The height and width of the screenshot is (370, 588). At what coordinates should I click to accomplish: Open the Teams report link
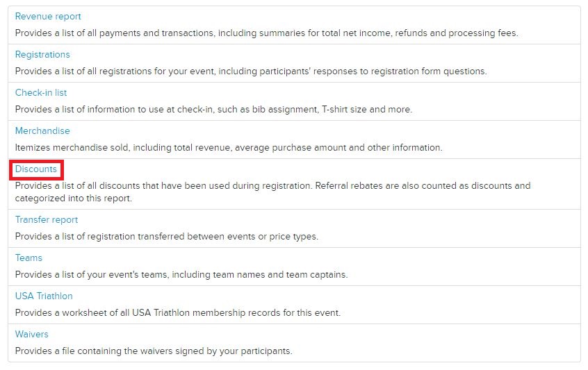coord(28,258)
